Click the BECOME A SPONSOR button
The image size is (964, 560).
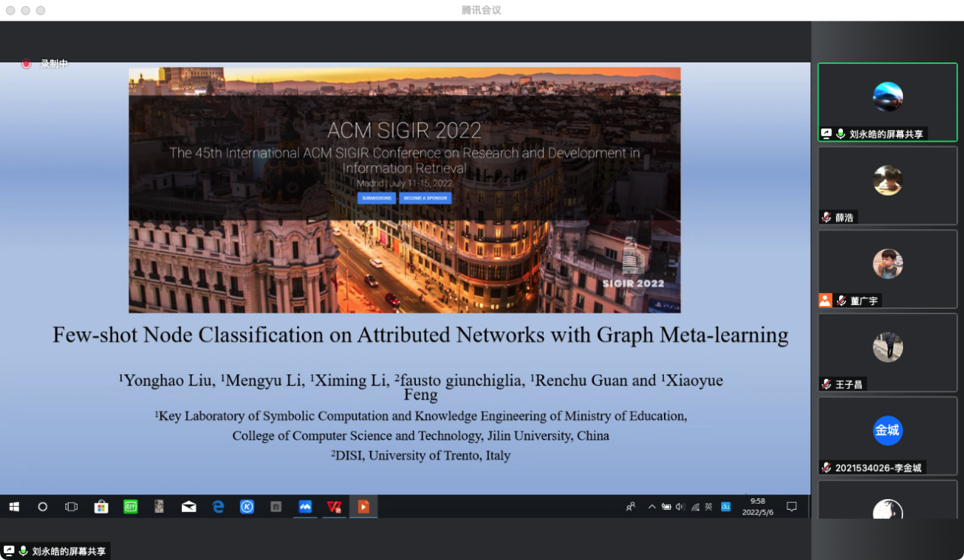point(425,199)
